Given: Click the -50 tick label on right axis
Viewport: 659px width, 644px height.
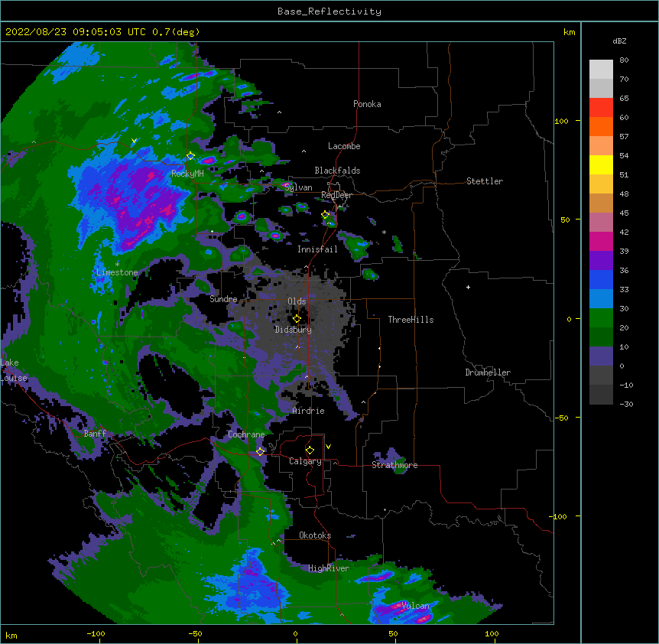Looking at the screenshot, I should tap(561, 418).
